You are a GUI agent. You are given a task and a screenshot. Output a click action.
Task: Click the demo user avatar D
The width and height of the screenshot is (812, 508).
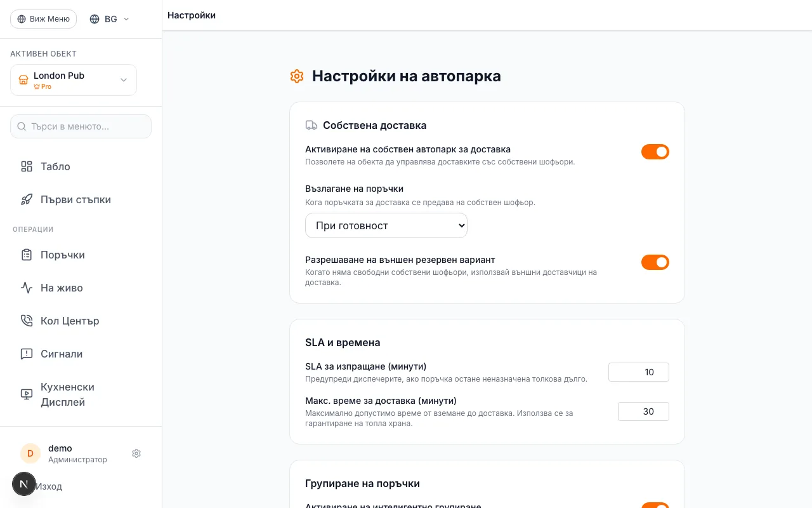(30, 453)
